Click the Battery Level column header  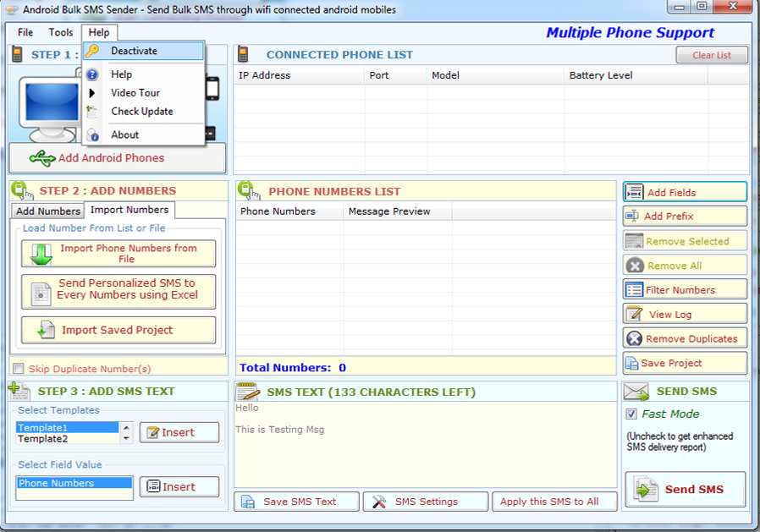[636, 75]
